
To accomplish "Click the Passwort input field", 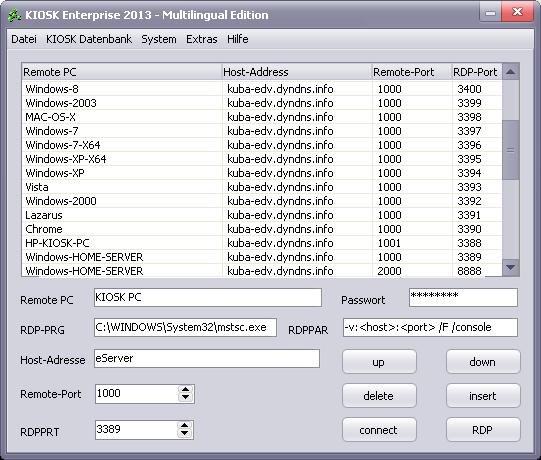I will tap(463, 297).
